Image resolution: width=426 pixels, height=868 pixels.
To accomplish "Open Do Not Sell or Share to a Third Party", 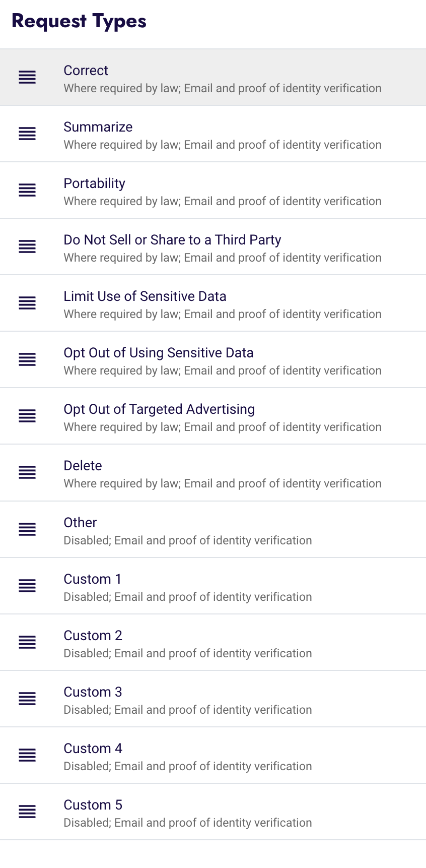I will tap(213, 246).
